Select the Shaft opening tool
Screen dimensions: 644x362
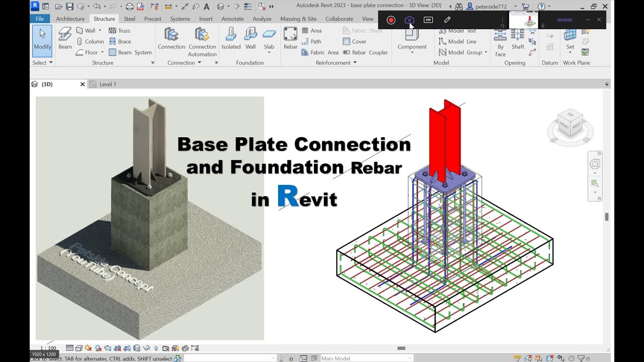pos(518,39)
